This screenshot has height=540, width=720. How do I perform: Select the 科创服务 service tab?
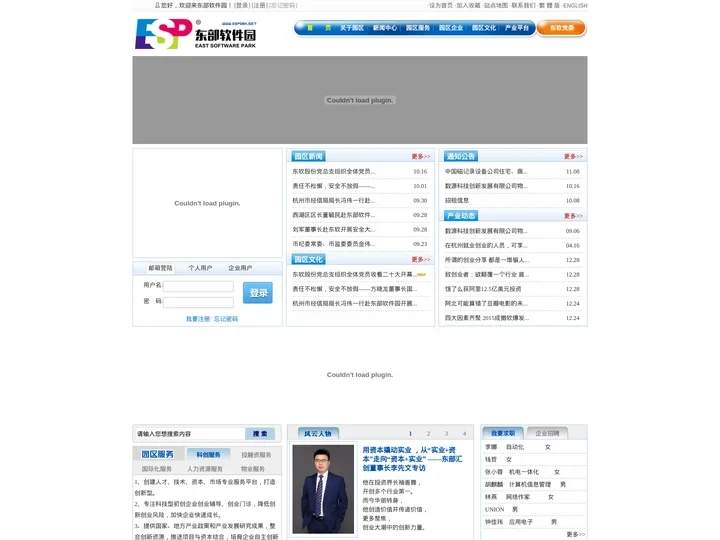coord(208,455)
